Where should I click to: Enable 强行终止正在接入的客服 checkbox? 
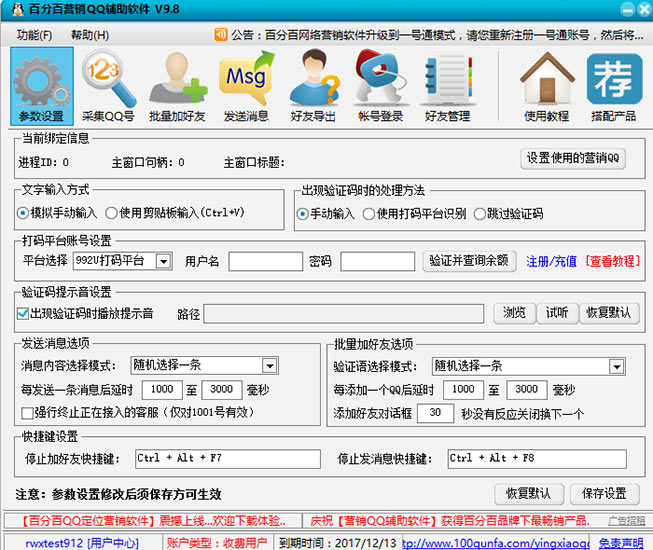click(27, 413)
